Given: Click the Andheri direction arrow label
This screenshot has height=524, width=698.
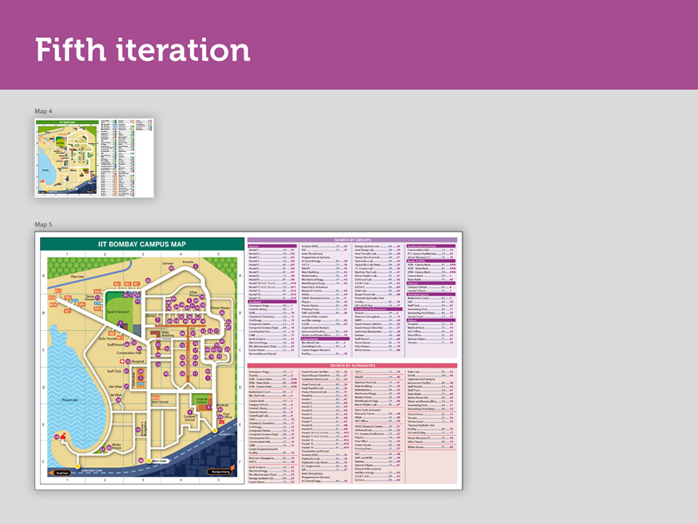Looking at the screenshot, I should coord(61,473).
